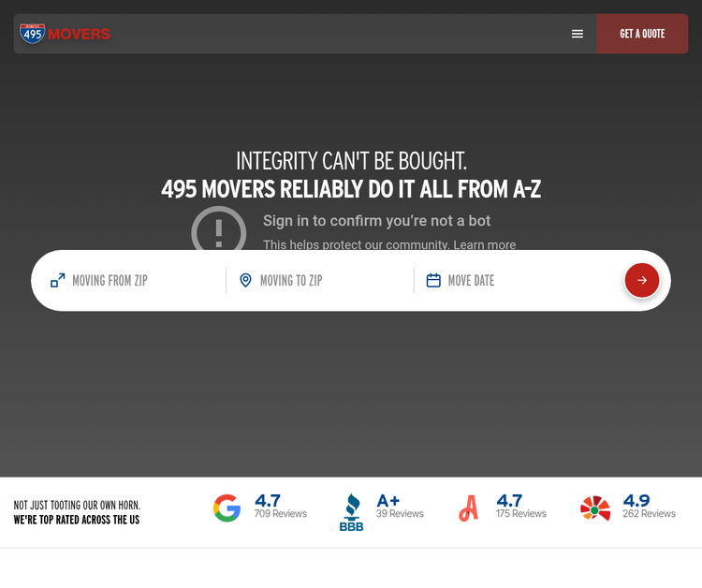
Task: Click the Angi 4.7 rating value
Action: pyautogui.click(x=509, y=500)
